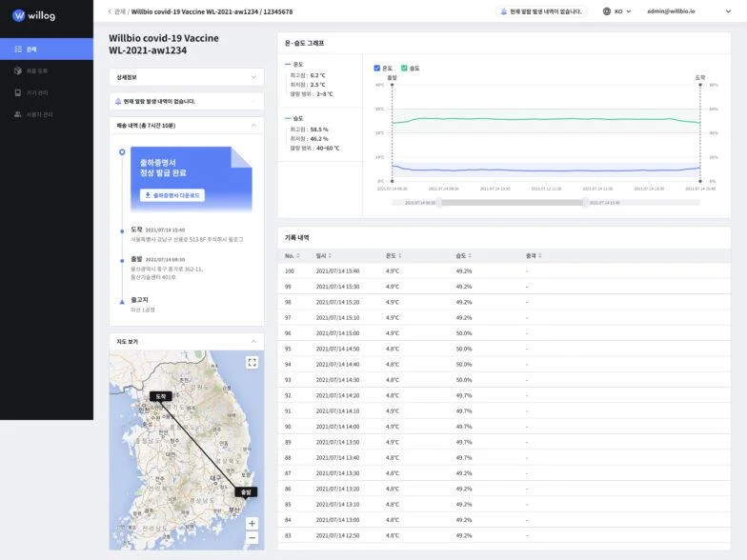Click row number 98 in table
Viewport: 747px width, 560px height.
click(x=288, y=303)
